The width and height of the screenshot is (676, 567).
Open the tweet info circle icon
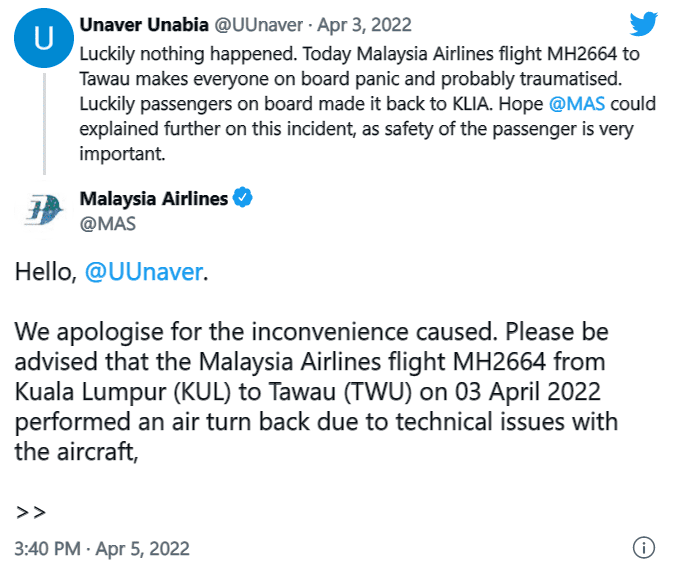[644, 548]
